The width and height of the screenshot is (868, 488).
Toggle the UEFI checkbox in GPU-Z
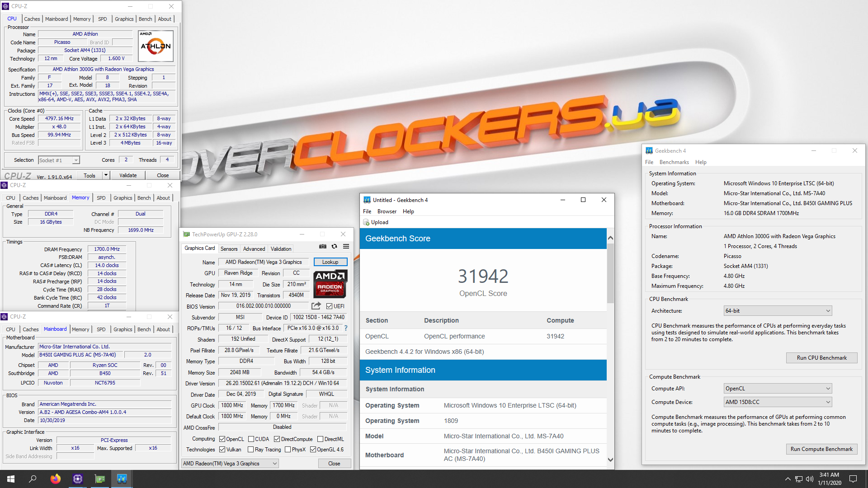point(330,306)
